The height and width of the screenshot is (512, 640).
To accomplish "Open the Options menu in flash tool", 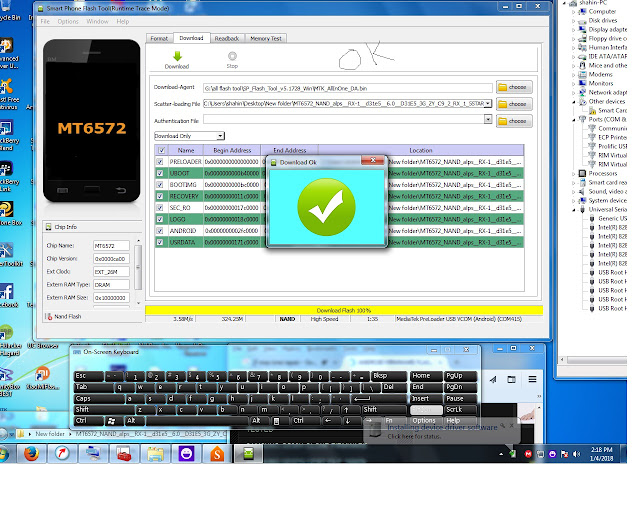I will coord(68,21).
